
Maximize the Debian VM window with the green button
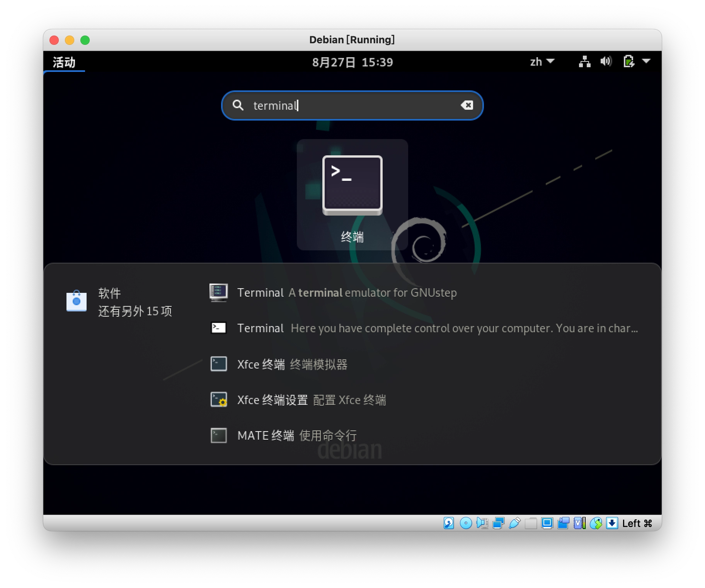pos(85,40)
